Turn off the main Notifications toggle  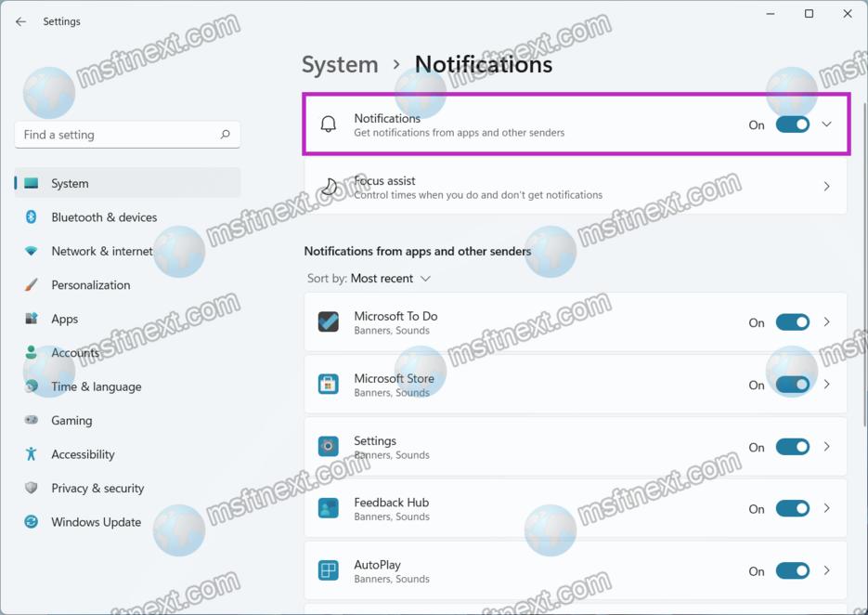(792, 124)
